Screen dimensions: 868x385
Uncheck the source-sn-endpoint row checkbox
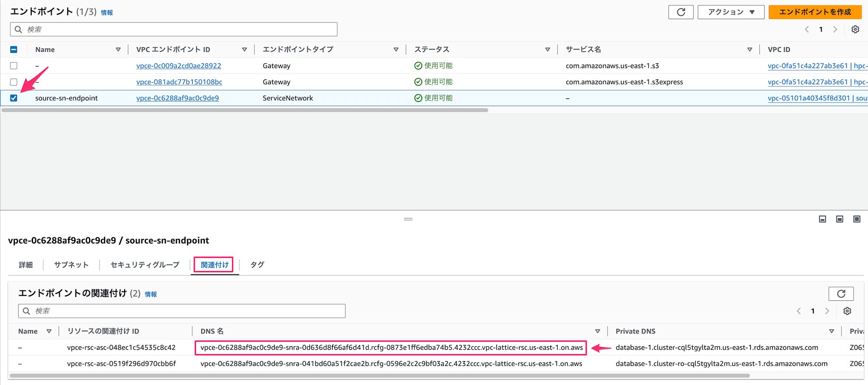tap(13, 98)
